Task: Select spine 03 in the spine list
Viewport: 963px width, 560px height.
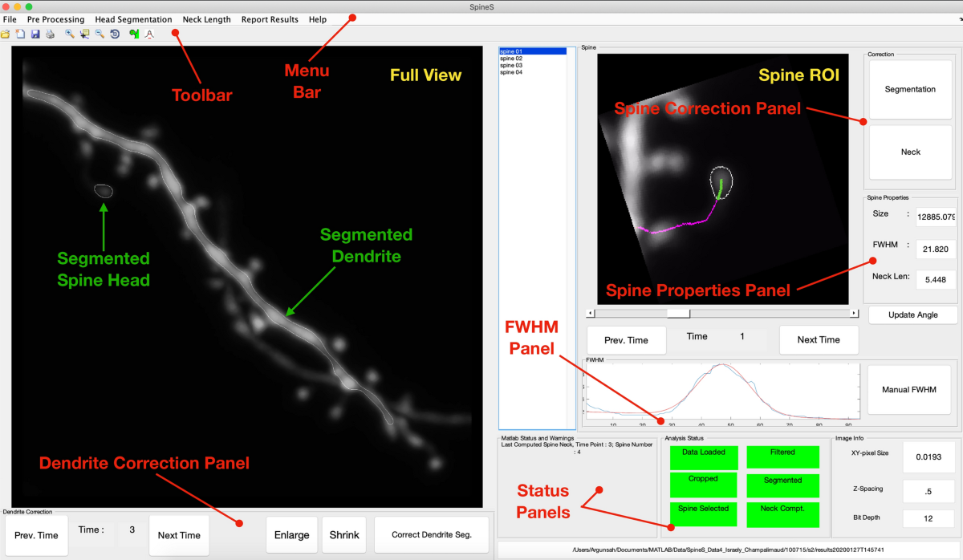Action: click(511, 66)
